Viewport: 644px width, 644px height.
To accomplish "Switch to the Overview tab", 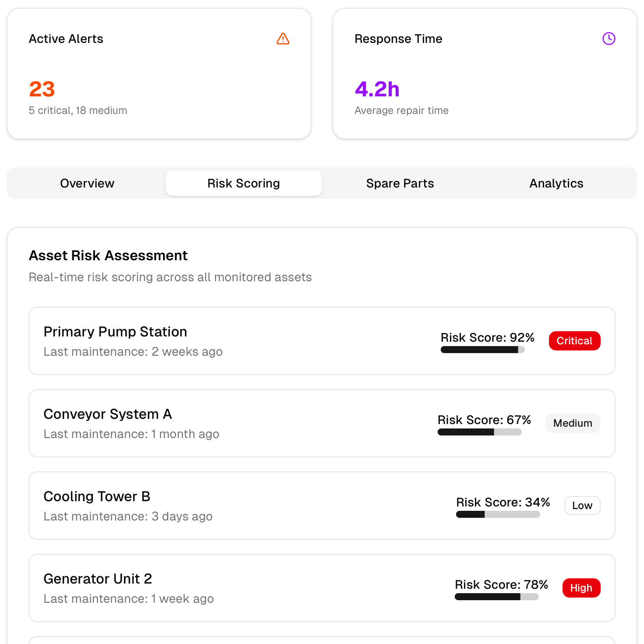I will [87, 183].
